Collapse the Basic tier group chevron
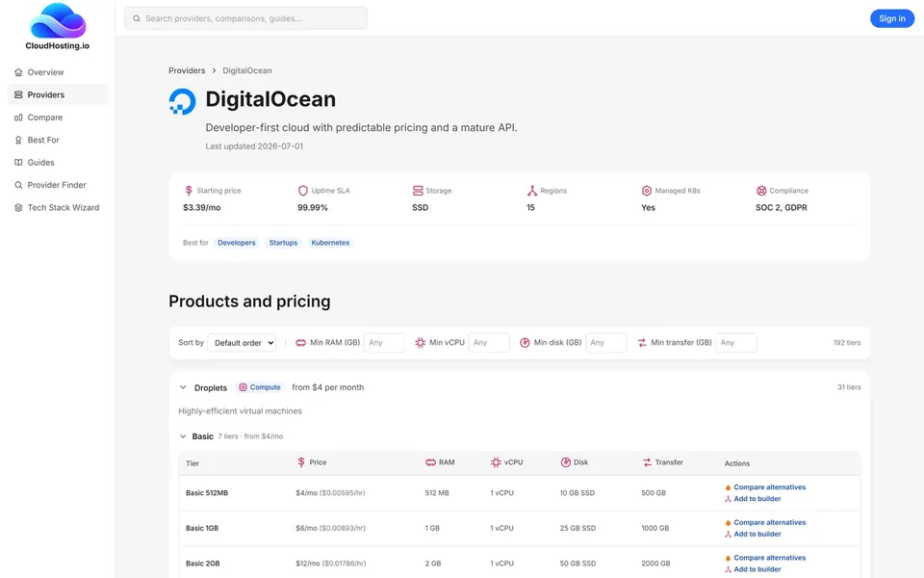The height and width of the screenshot is (578, 924). point(183,436)
